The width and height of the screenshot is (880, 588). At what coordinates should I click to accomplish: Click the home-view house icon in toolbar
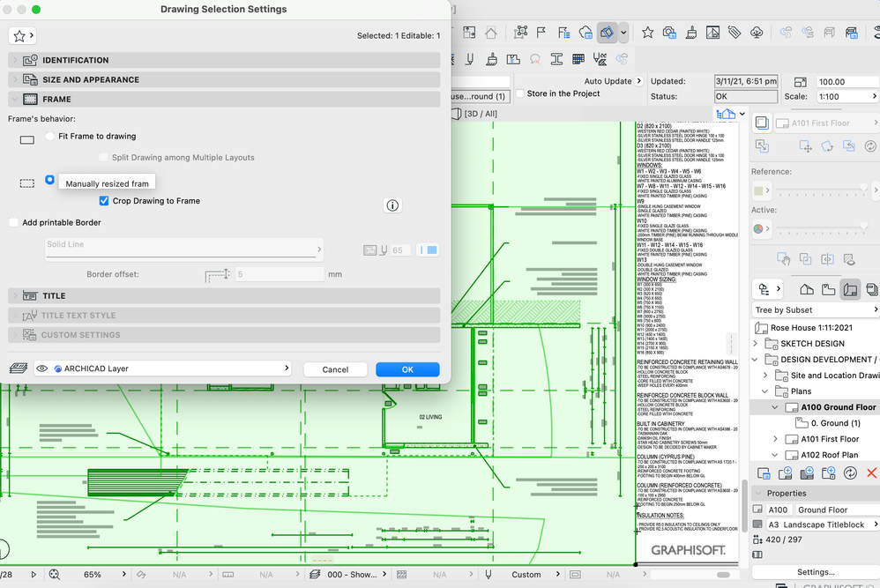click(490, 33)
